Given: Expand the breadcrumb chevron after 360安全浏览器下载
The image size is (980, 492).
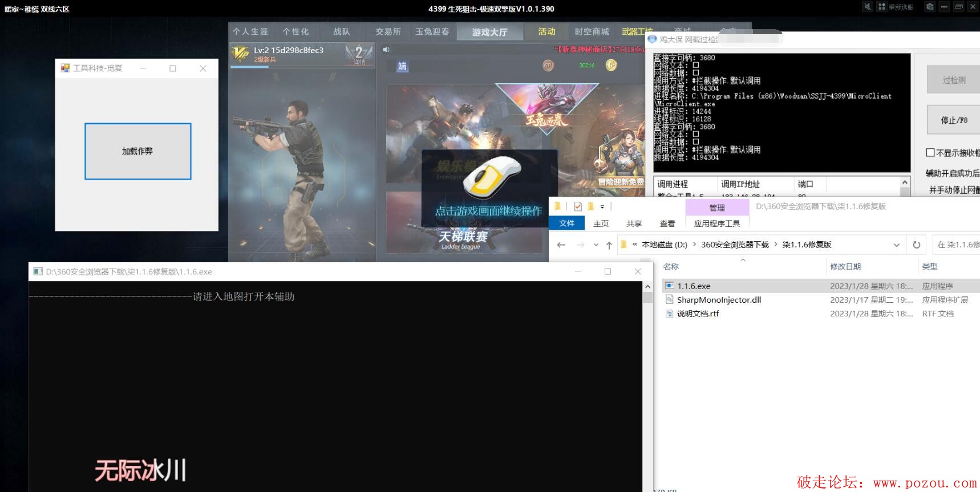Looking at the screenshot, I should click(x=776, y=245).
